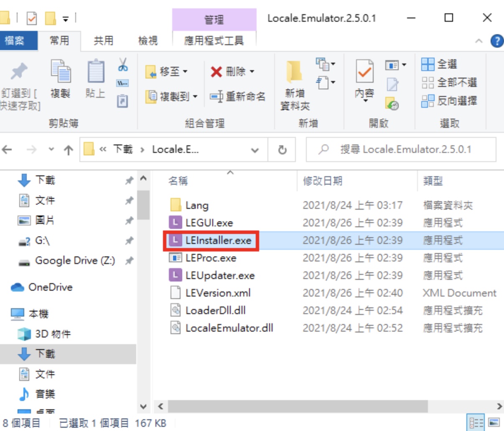Switch to large icons view in status bar

(494, 423)
